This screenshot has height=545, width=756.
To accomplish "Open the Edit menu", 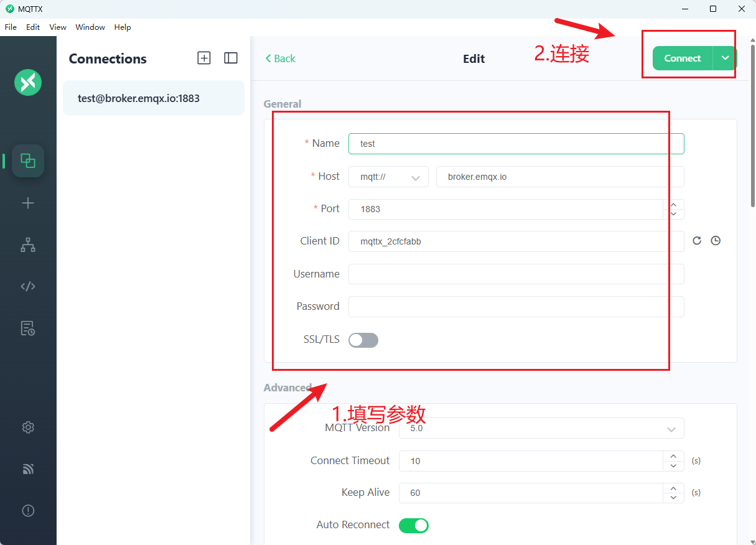I will pyautogui.click(x=33, y=27).
